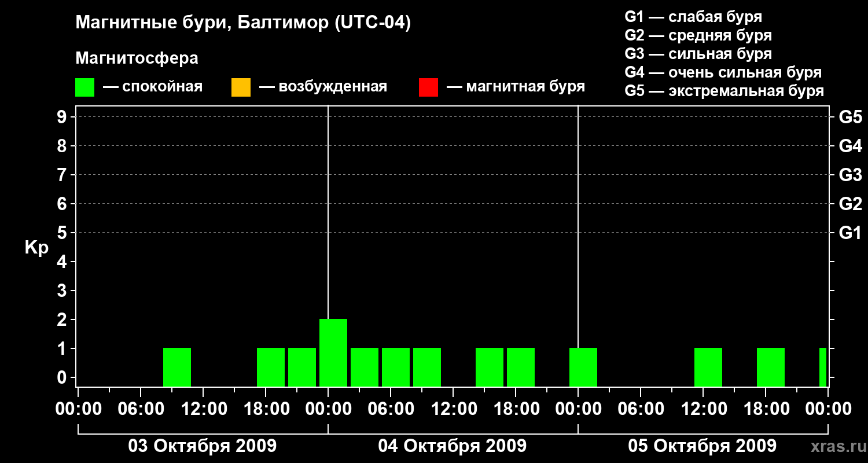Click the 08:00–11:00 bar on 03 October
Image resolution: width=868 pixels, height=463 pixels.
177,367
